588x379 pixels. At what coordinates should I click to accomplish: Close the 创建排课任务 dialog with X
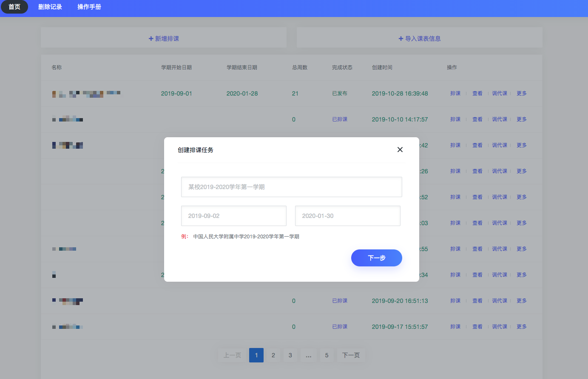[400, 150]
